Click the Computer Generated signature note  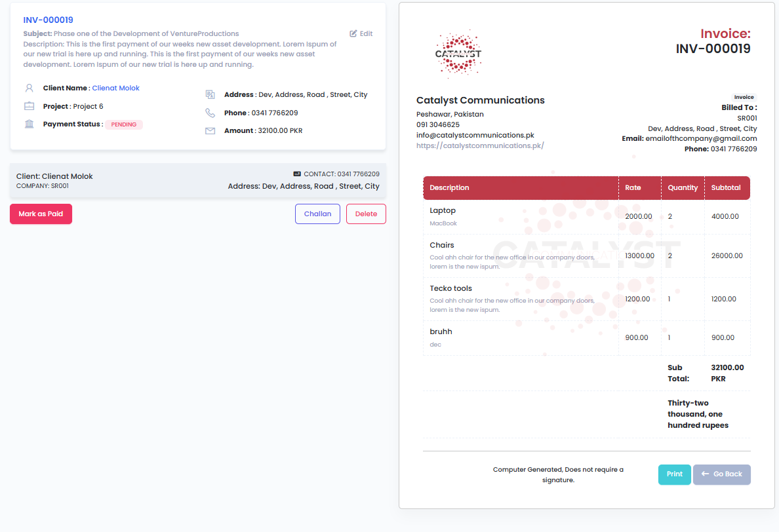[x=558, y=474]
